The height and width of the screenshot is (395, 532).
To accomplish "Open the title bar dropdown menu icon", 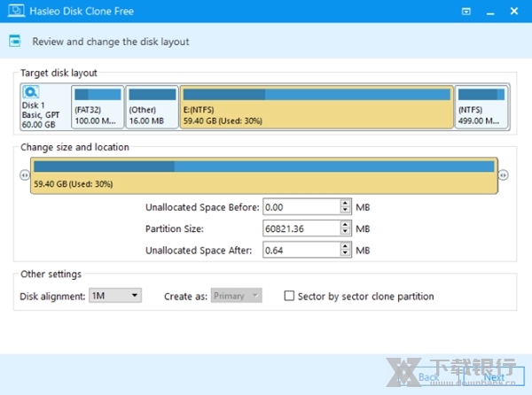I will coord(466,12).
